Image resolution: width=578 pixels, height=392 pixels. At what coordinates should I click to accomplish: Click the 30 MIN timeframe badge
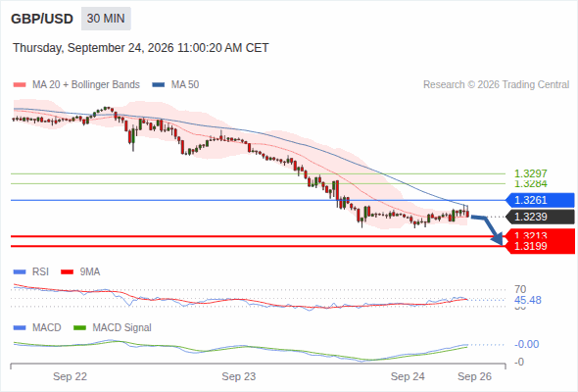[106, 19]
